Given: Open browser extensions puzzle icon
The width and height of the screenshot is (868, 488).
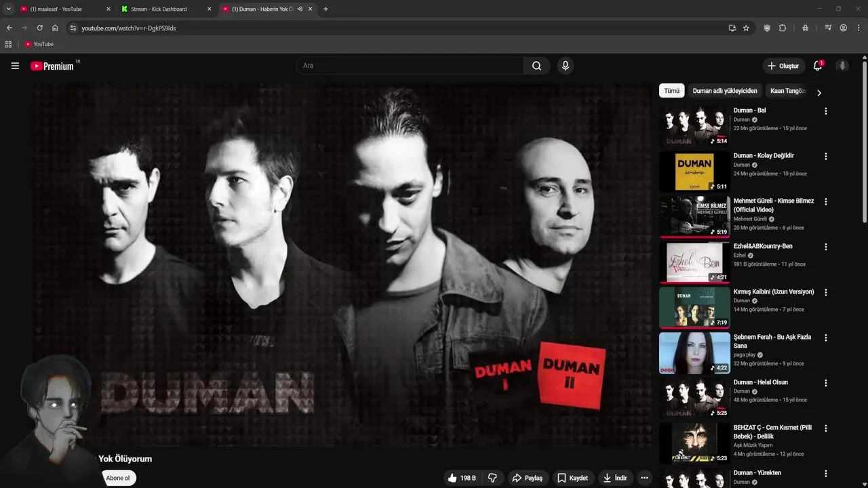Looking at the screenshot, I should [783, 28].
